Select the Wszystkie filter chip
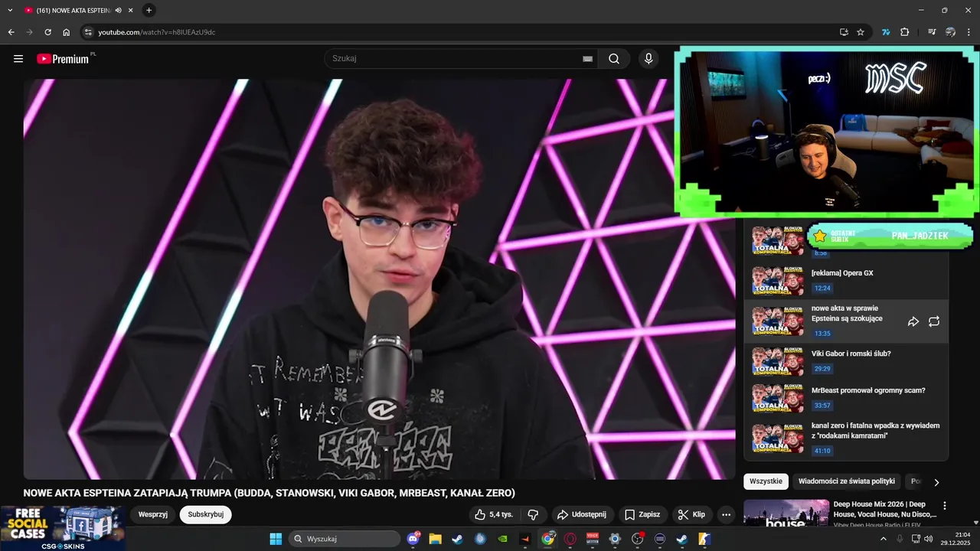This screenshot has height=551, width=980. click(x=766, y=481)
